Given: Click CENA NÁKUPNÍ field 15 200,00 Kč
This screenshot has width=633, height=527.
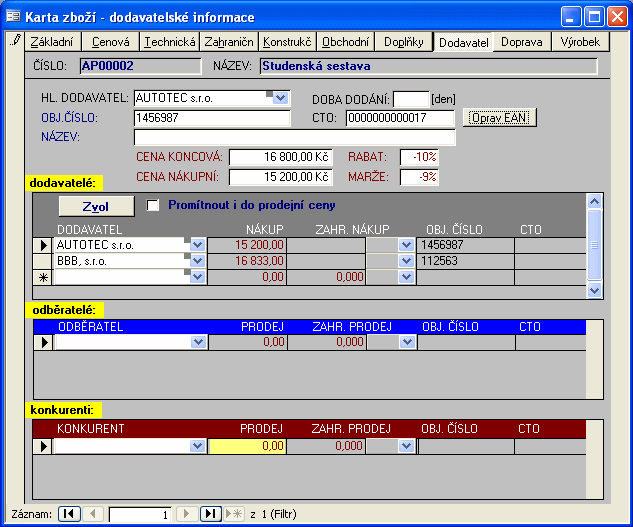Looking at the screenshot, I should [281, 177].
